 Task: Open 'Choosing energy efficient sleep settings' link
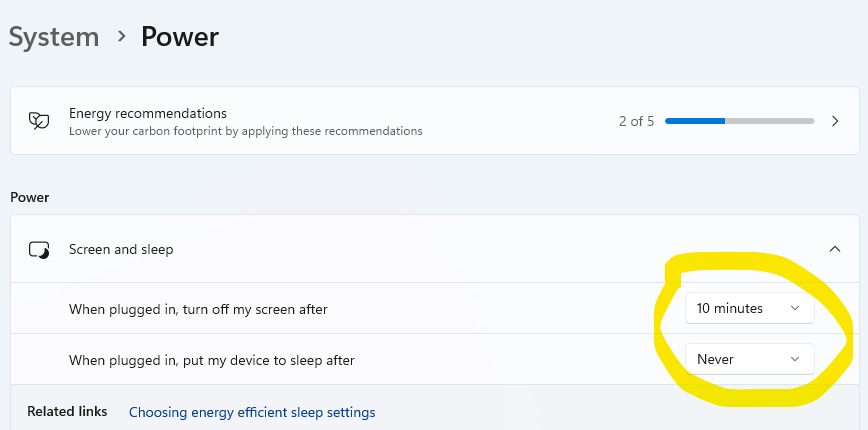pos(252,412)
